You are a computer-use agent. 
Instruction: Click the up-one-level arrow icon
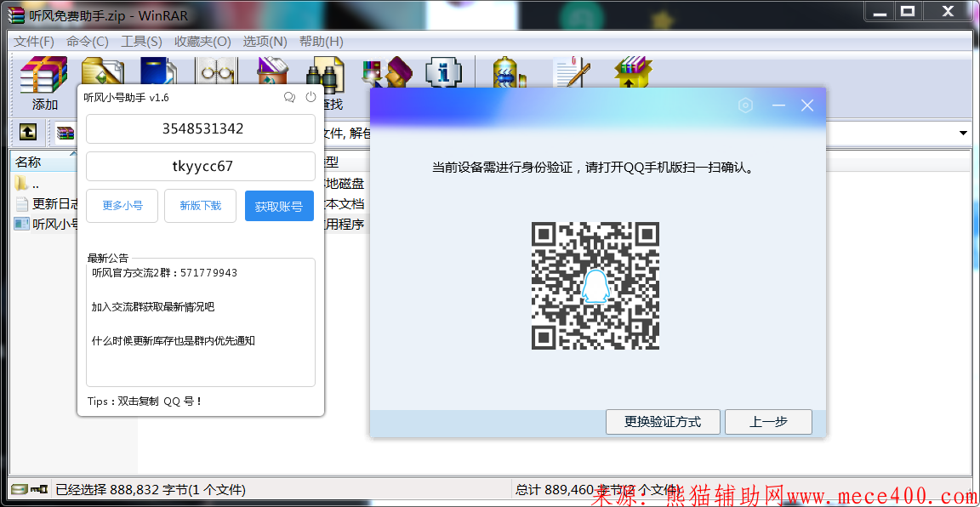[28, 133]
